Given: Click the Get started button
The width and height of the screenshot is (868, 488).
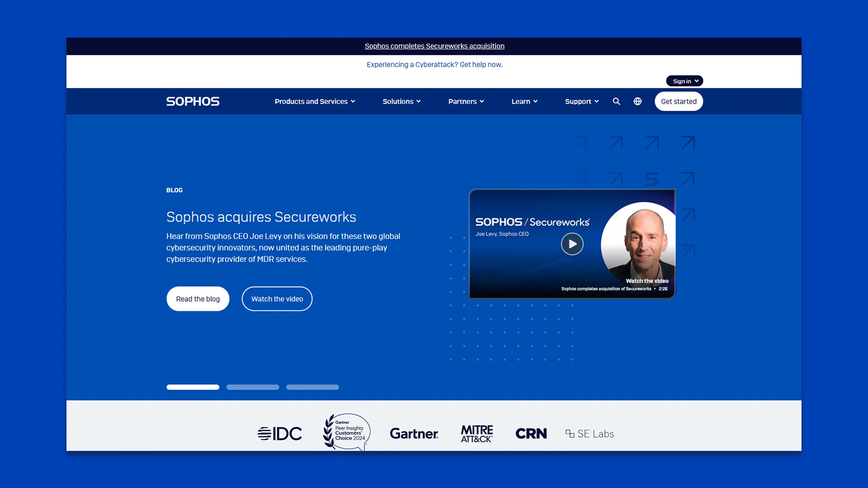Looking at the screenshot, I should point(678,101).
